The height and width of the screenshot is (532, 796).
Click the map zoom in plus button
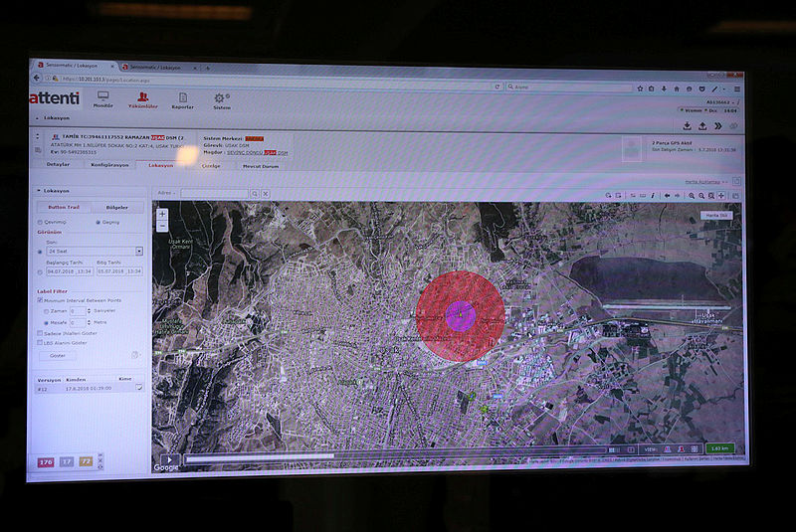162,214
